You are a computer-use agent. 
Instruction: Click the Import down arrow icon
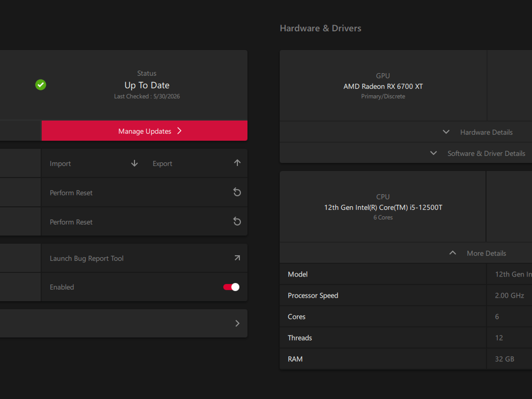coord(134,163)
